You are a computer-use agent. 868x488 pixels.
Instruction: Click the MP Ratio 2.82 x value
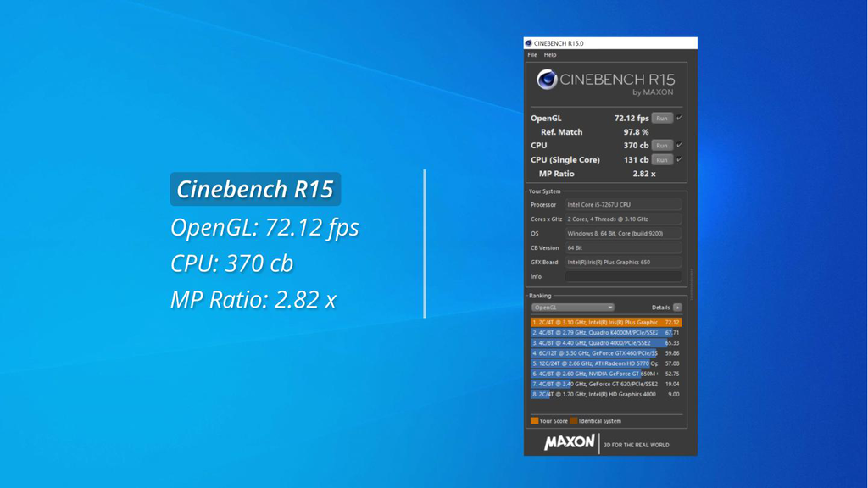644,174
